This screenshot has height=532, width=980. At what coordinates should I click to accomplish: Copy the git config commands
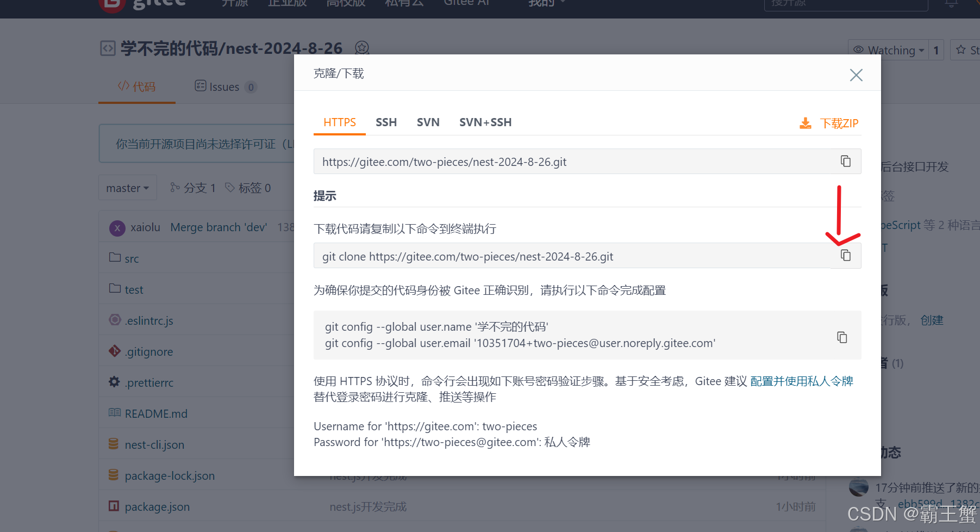pos(842,337)
